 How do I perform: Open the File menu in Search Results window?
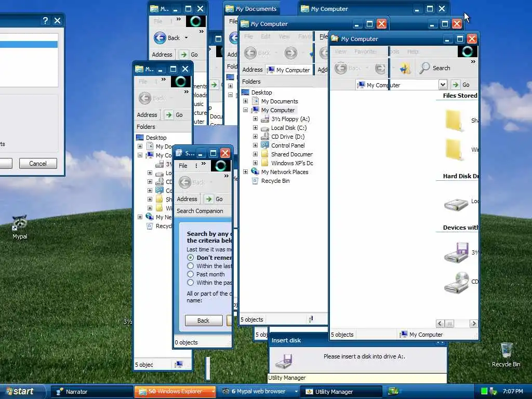183,166
